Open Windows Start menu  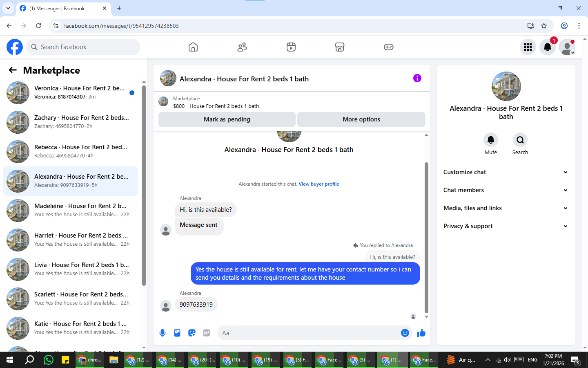click(x=10, y=360)
